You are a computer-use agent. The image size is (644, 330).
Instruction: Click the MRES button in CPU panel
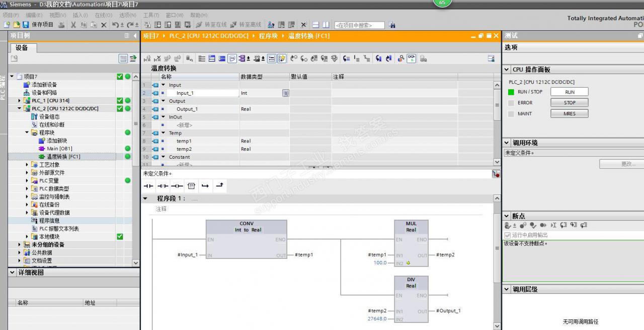pos(570,114)
